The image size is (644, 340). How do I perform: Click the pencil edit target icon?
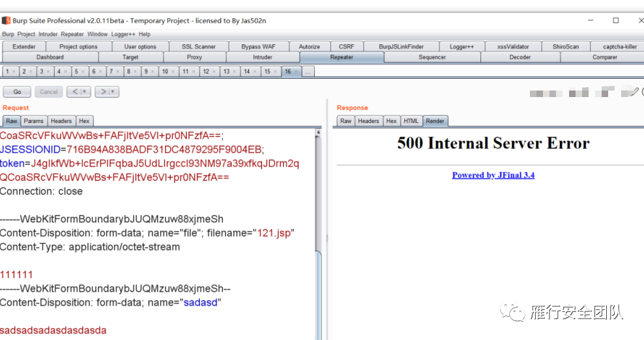pyautogui.click(x=635, y=92)
